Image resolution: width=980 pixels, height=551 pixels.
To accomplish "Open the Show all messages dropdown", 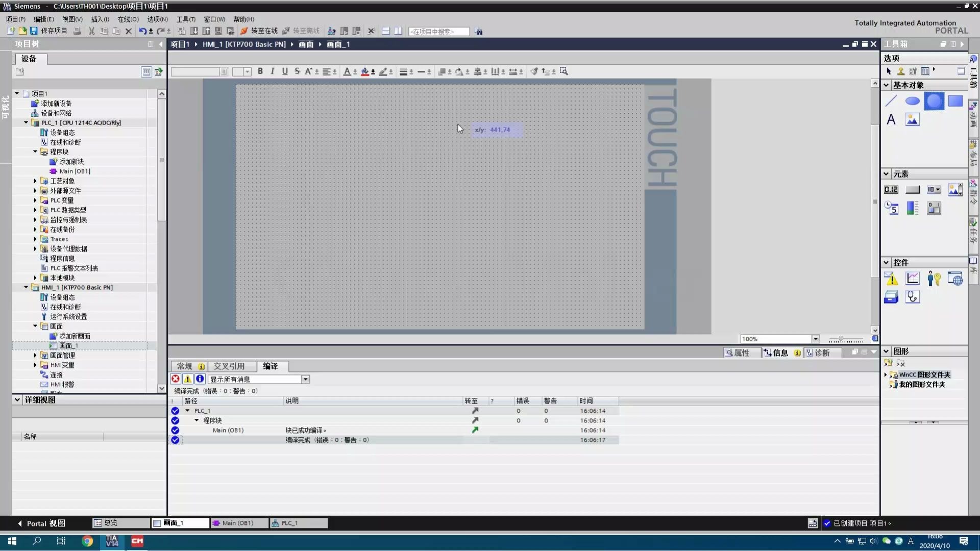I will [305, 379].
